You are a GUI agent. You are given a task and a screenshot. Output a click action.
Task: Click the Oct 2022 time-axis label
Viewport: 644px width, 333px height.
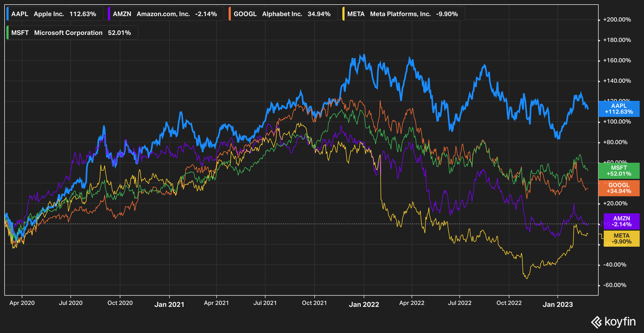pos(509,303)
